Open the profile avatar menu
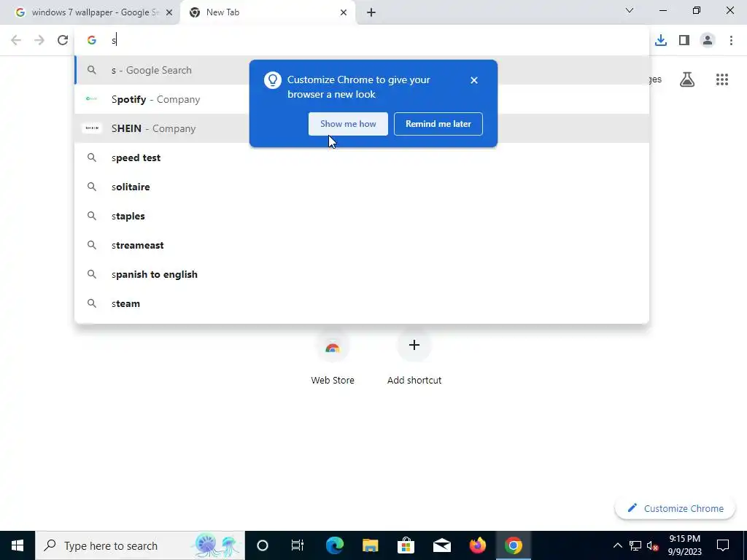747x560 pixels. (x=708, y=41)
